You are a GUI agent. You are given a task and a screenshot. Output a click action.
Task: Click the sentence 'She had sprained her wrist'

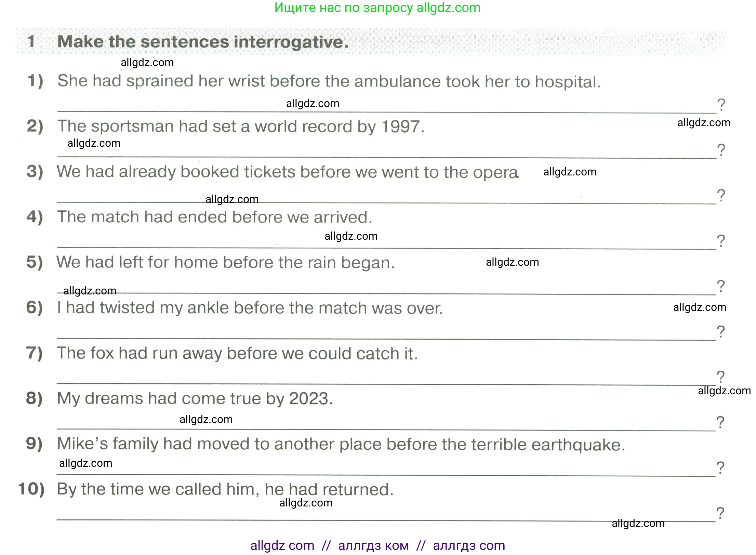[329, 81]
